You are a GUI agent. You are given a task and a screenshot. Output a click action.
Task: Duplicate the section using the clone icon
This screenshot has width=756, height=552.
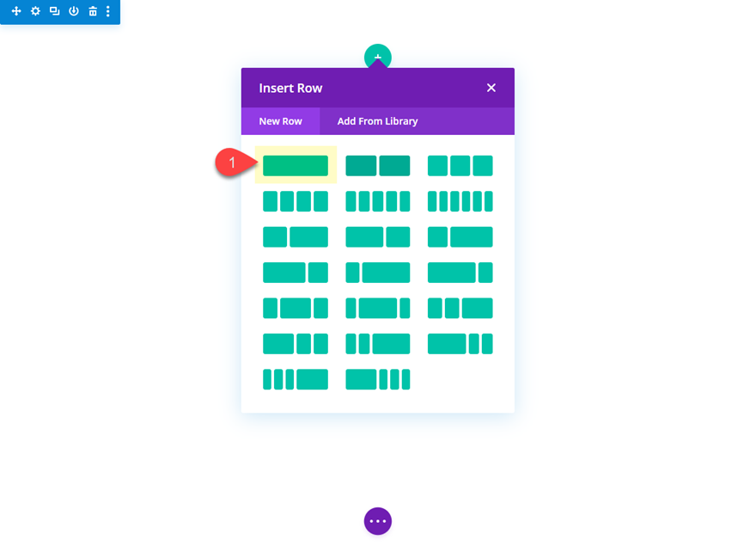click(54, 11)
